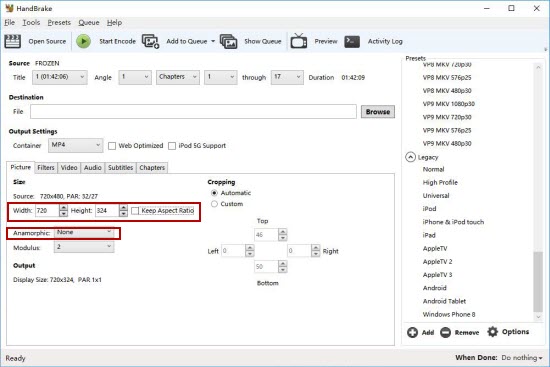Screen dimensions: 550x367
Task: Select the AppleTV 3 preset
Action: 437,275
